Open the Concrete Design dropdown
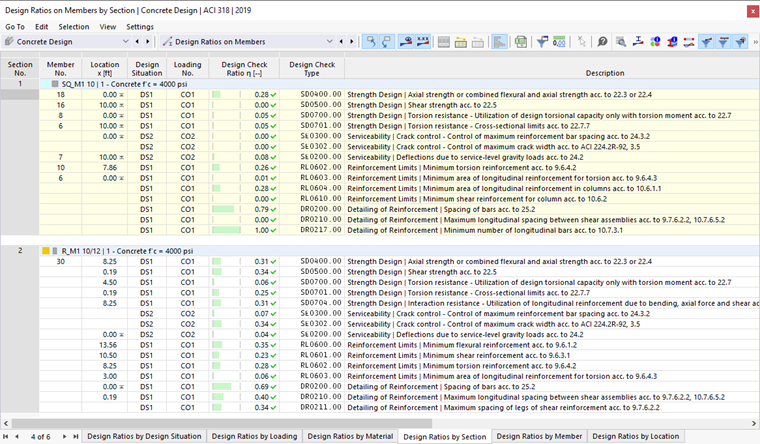This screenshot has width=760, height=444. (126, 42)
